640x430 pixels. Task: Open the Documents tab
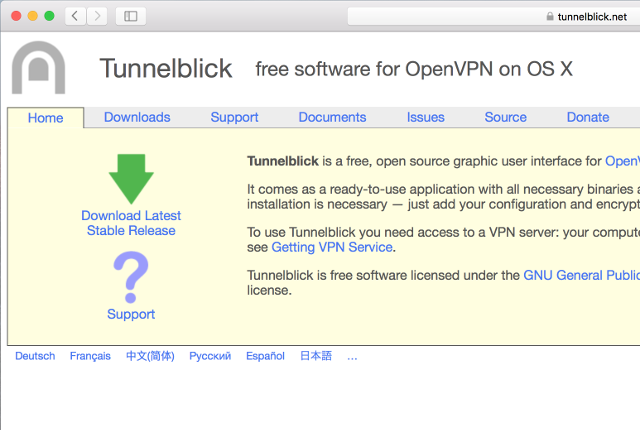point(332,117)
